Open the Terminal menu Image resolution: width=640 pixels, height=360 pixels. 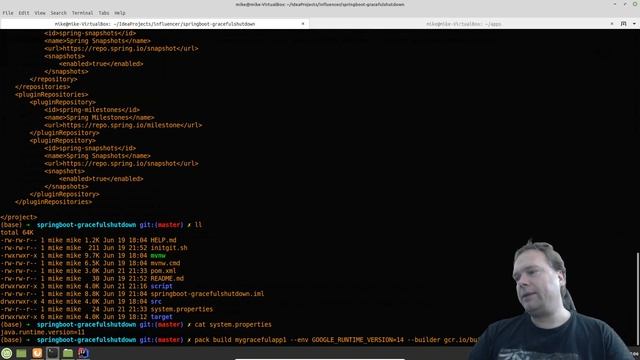[x=82, y=13]
